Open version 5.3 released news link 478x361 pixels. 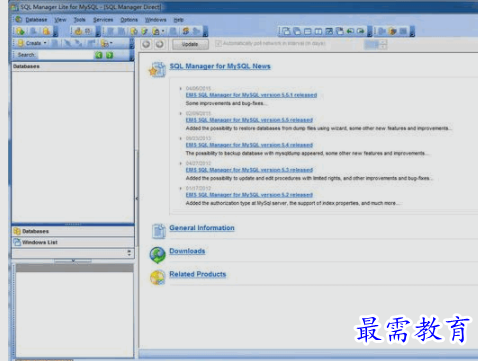click(249, 170)
